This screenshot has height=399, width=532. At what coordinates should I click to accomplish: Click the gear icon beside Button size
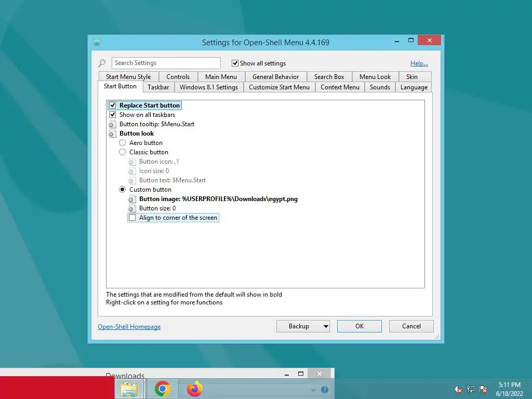[132, 208]
